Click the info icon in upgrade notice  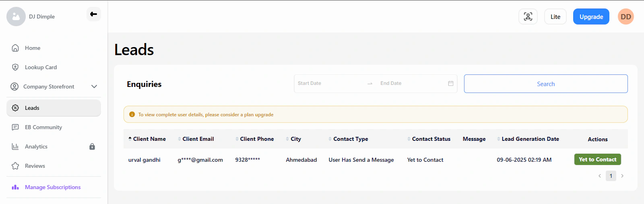132,115
